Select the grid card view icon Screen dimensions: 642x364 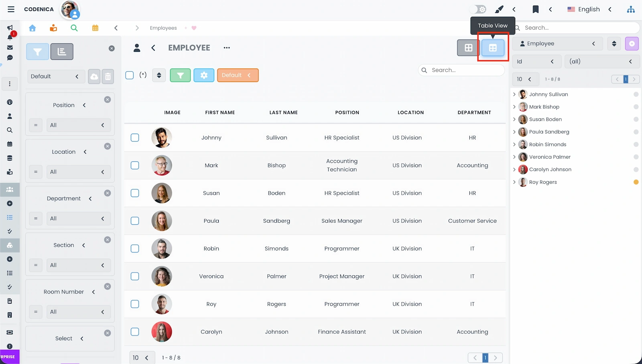(468, 47)
